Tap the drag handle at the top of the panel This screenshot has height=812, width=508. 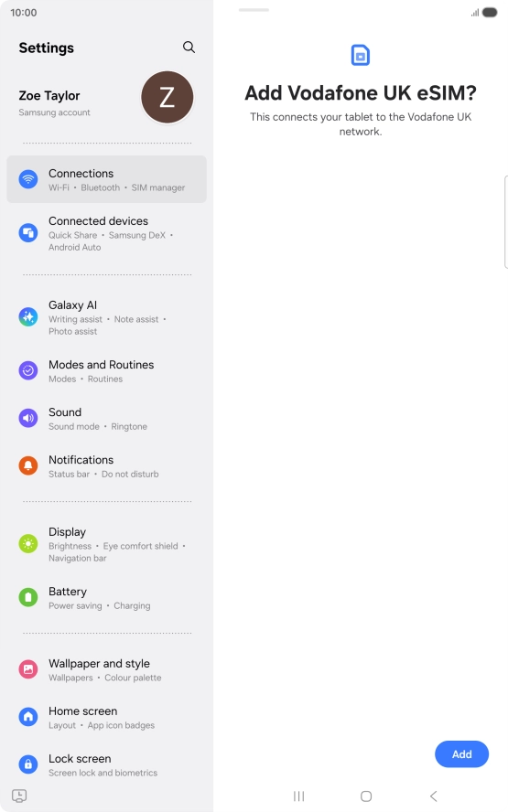click(x=254, y=10)
